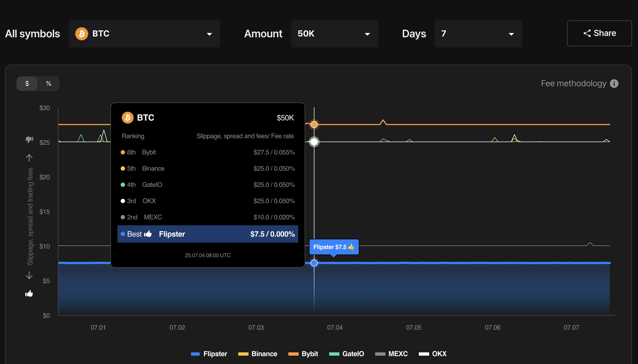Screen dimensions: 638x364
Task: Select All symbols navigation item
Action: point(32,34)
